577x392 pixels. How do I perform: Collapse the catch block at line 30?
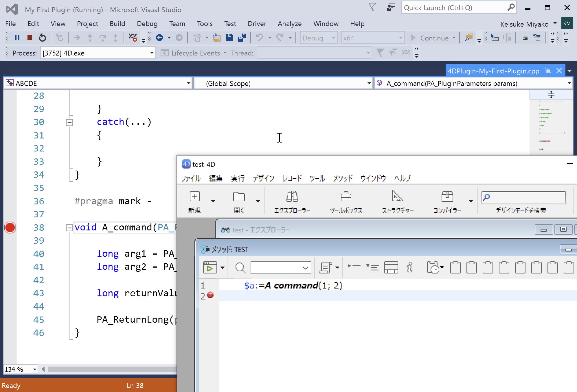[69, 122]
